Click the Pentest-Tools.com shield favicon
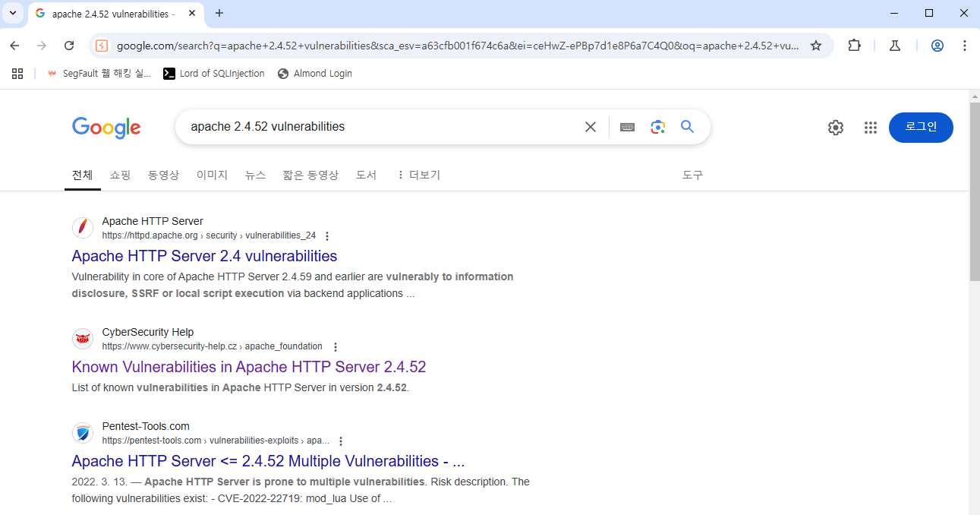Image resolution: width=980 pixels, height=515 pixels. (83, 433)
